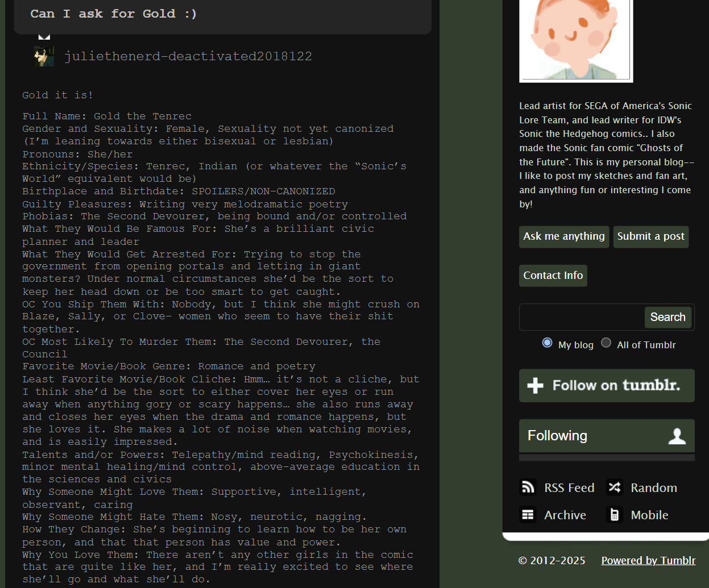The height and width of the screenshot is (588, 709).
Task: Click the Search button
Action: click(x=667, y=317)
